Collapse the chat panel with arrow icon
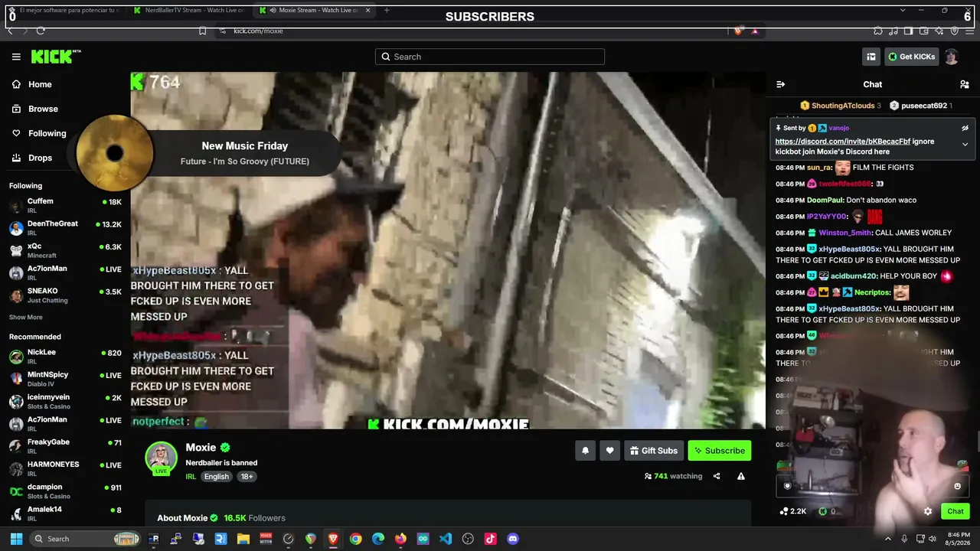 point(780,84)
